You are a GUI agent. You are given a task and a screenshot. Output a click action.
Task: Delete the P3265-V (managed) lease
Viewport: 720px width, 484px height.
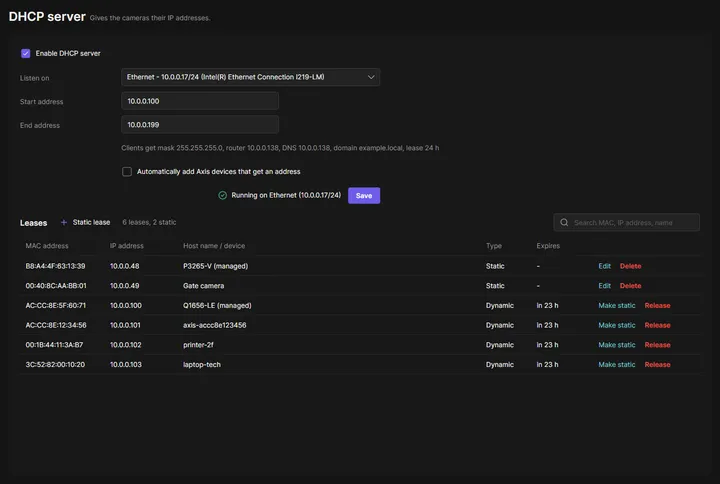point(630,266)
